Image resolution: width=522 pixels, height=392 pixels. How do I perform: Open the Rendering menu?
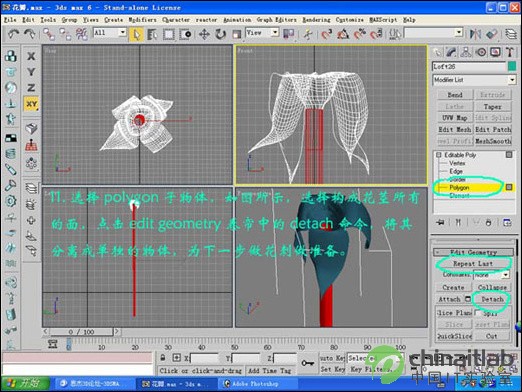click(x=316, y=20)
